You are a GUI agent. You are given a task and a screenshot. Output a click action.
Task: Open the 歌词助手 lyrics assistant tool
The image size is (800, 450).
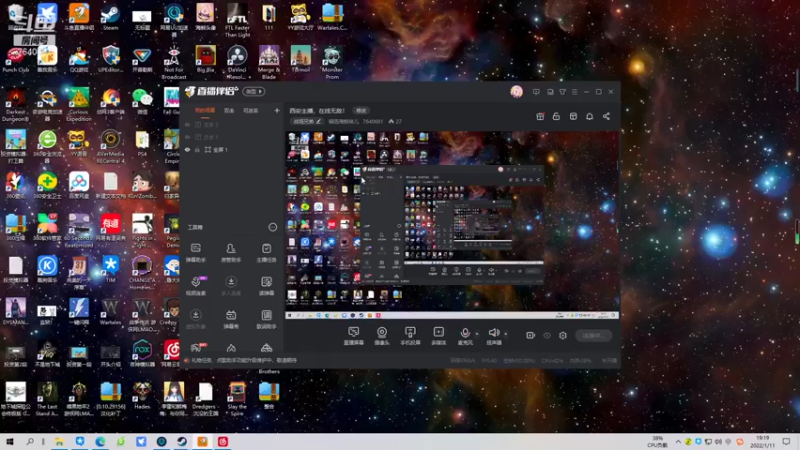tap(266, 319)
